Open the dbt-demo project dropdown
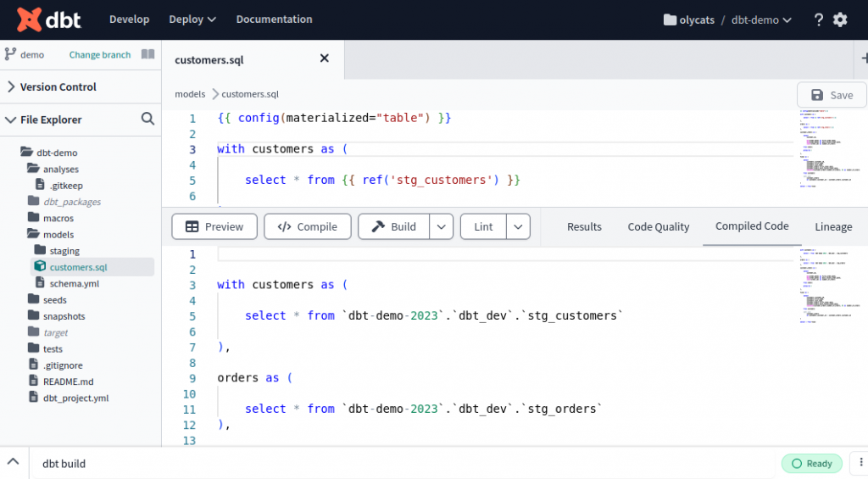The image size is (868, 479). pos(761,20)
